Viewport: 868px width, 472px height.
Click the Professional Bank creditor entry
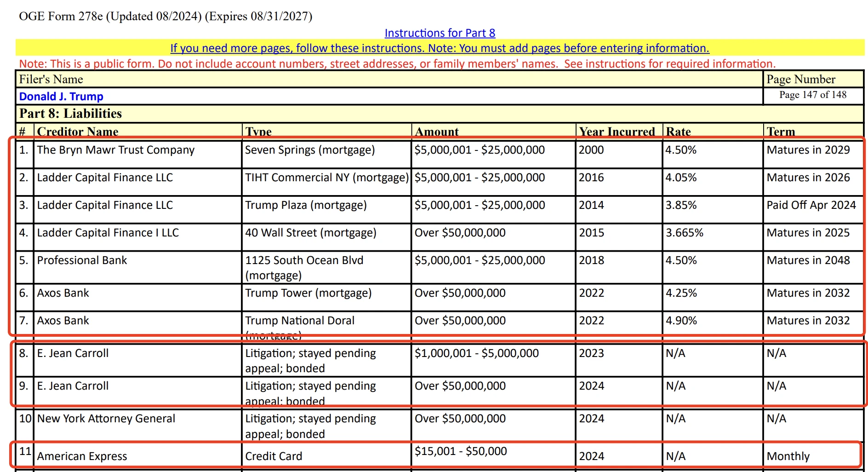[82, 260]
